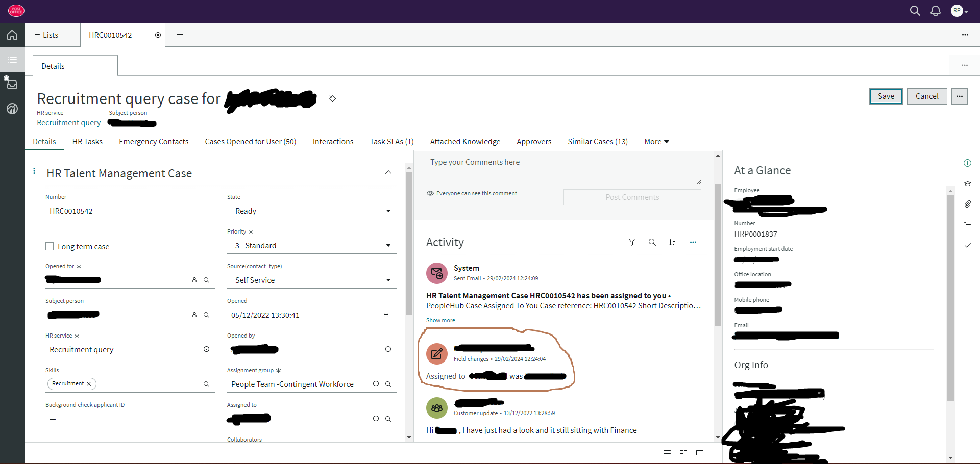Viewport: 980px width, 464px height.
Task: Open the State dropdown showing Ready
Action: pos(388,211)
